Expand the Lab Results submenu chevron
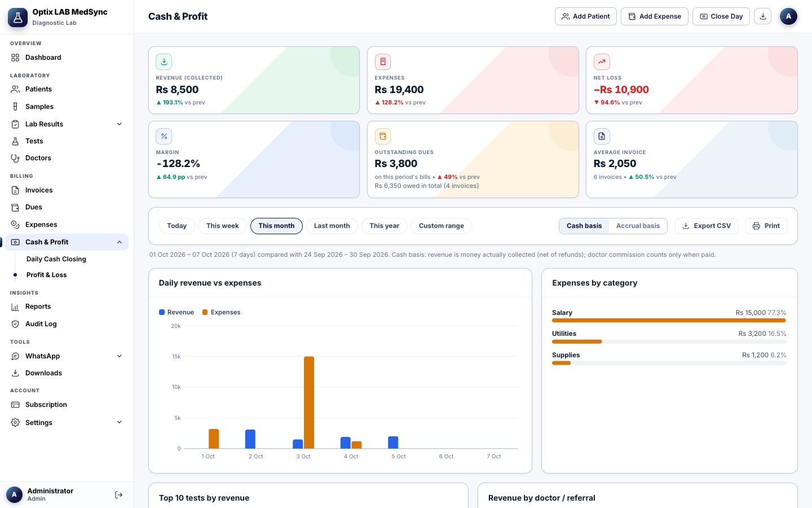Image resolution: width=812 pixels, height=508 pixels. pos(120,124)
